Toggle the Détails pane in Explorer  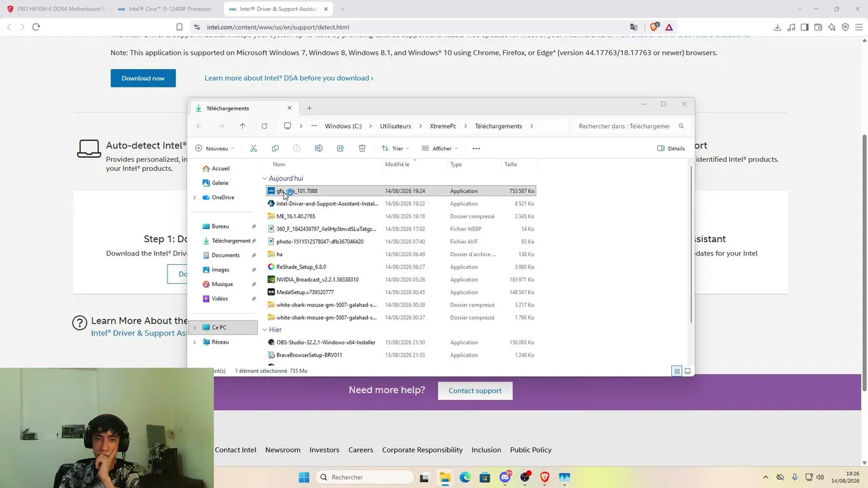click(671, 148)
